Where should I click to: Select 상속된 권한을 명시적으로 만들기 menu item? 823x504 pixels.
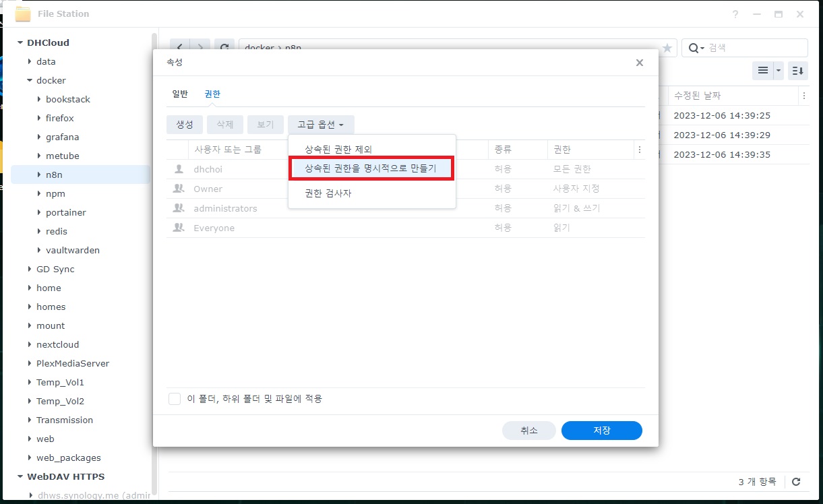pos(371,168)
